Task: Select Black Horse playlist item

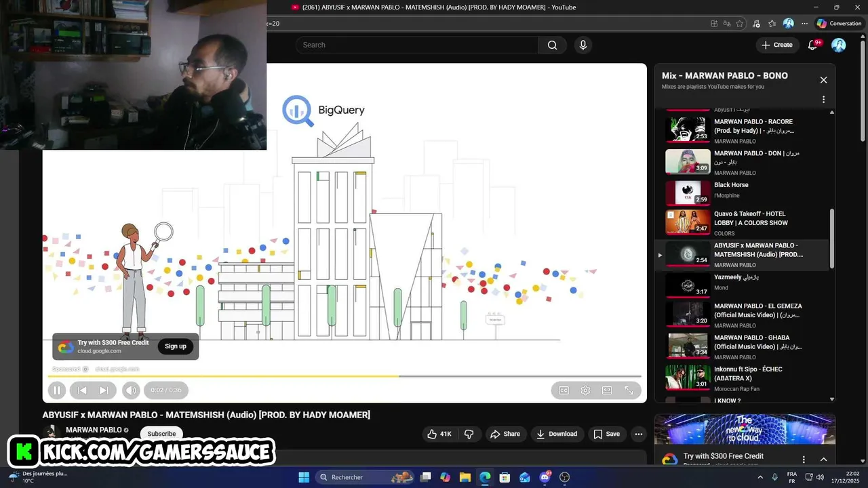Action: 741,193
